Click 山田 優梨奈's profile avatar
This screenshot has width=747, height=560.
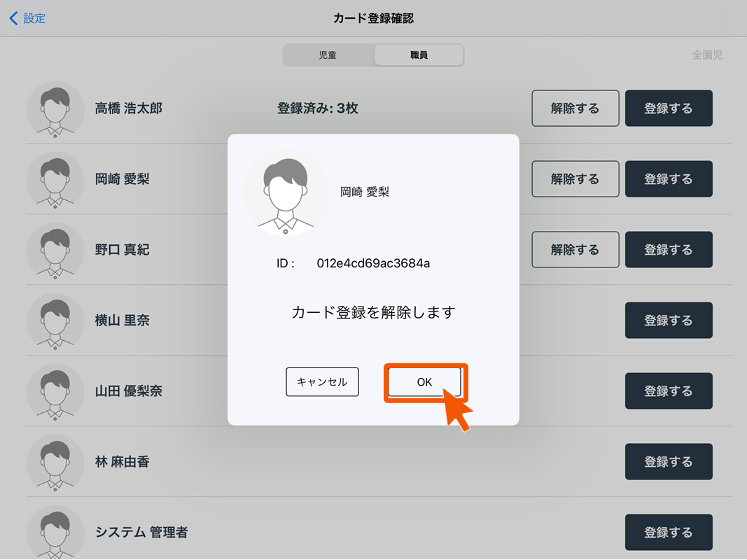click(55, 391)
